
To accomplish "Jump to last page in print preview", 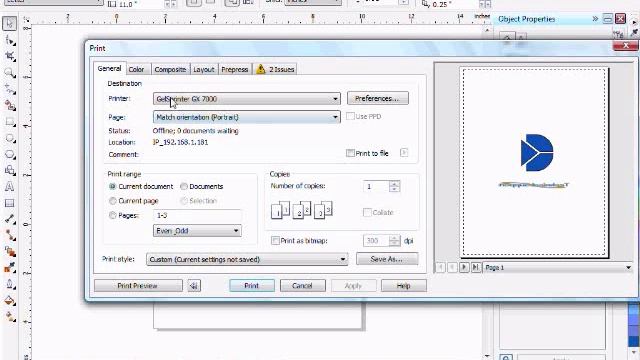I will coord(476,267).
